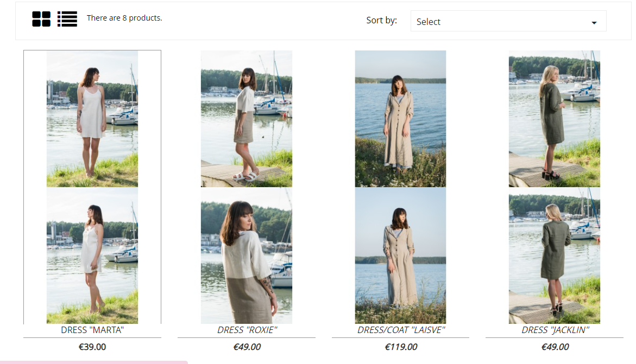The width and height of the screenshot is (636, 364).
Task: Click top photo of Dress Marta
Action: [x=92, y=119]
